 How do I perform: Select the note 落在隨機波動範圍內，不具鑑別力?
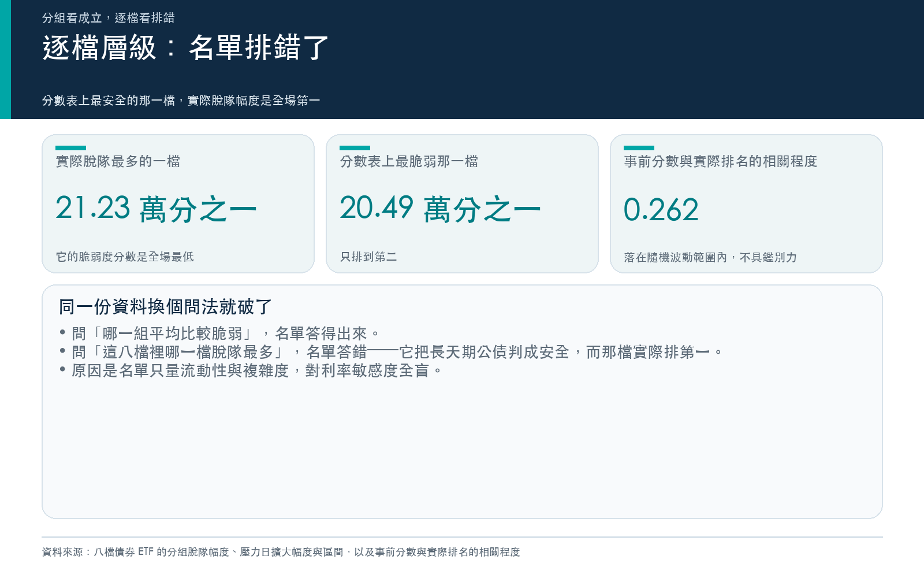pyautogui.click(x=710, y=257)
